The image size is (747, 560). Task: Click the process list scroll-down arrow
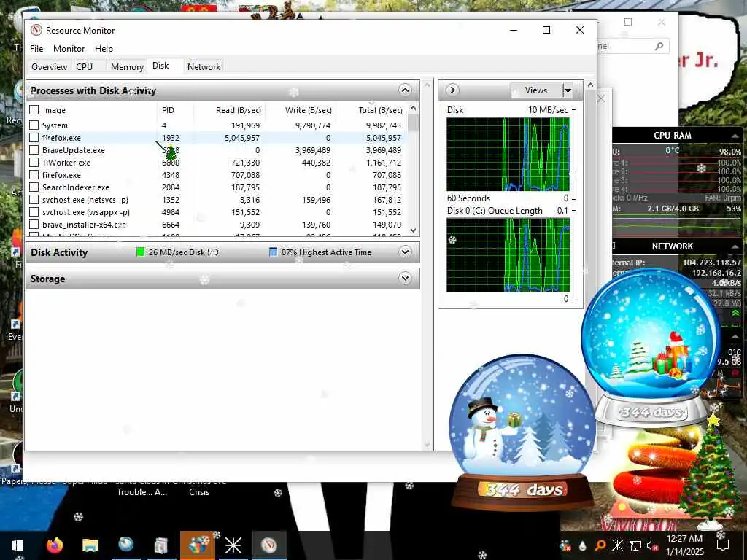click(x=413, y=230)
